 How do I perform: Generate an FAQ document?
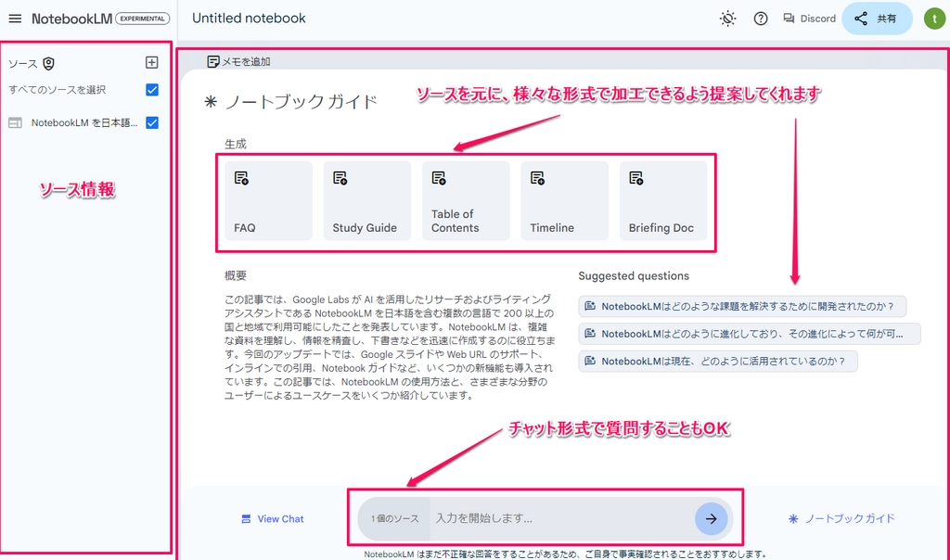point(268,200)
